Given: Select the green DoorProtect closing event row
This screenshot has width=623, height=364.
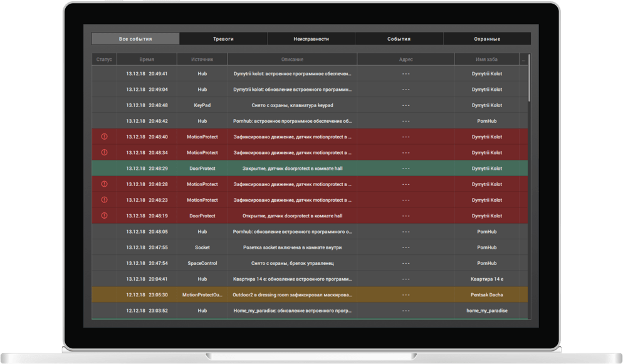Looking at the screenshot, I should point(292,169).
